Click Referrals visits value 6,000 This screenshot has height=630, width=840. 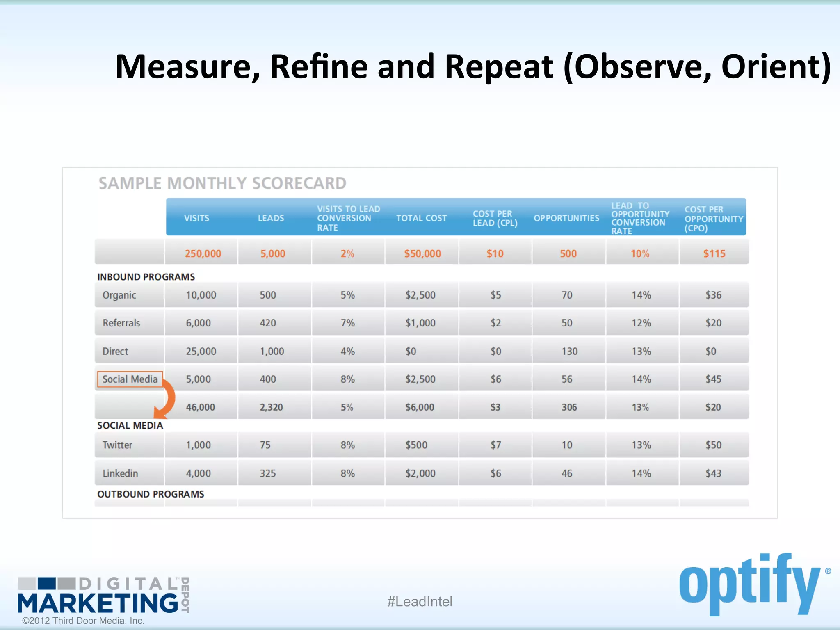198,323
